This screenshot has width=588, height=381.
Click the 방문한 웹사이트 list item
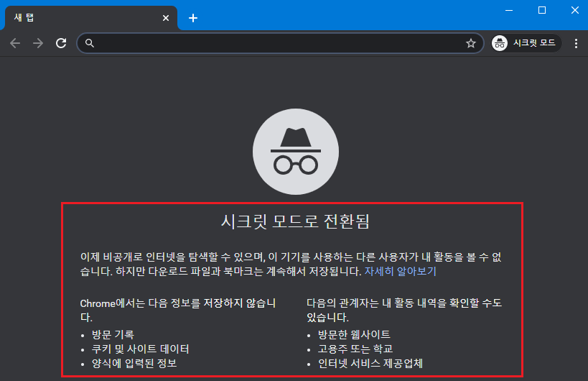coord(354,334)
